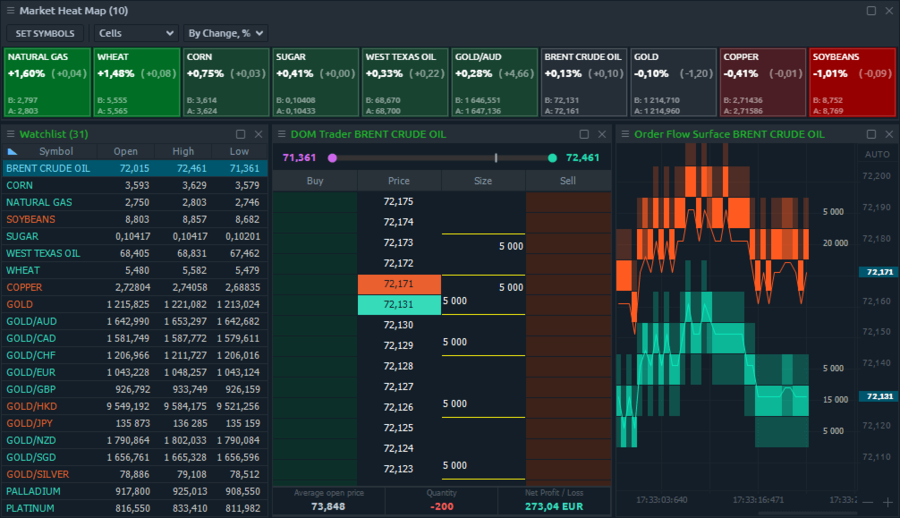Click the purple low-price handle on range slider
This screenshot has width=900, height=518.
[332, 158]
